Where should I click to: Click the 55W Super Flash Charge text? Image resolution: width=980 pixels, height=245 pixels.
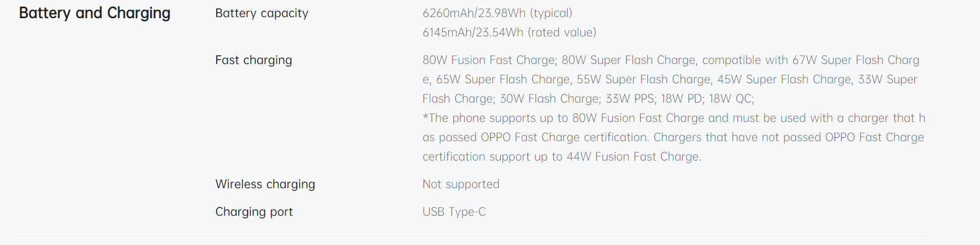tap(644, 79)
